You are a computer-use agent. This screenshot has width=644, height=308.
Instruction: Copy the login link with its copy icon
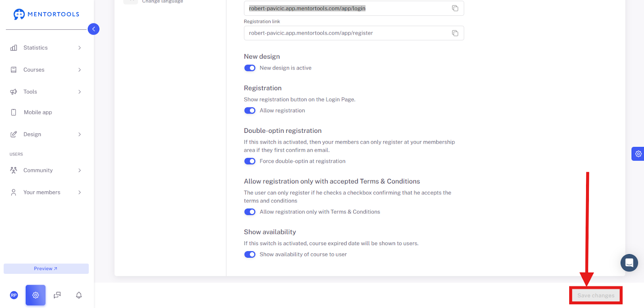[x=455, y=8]
